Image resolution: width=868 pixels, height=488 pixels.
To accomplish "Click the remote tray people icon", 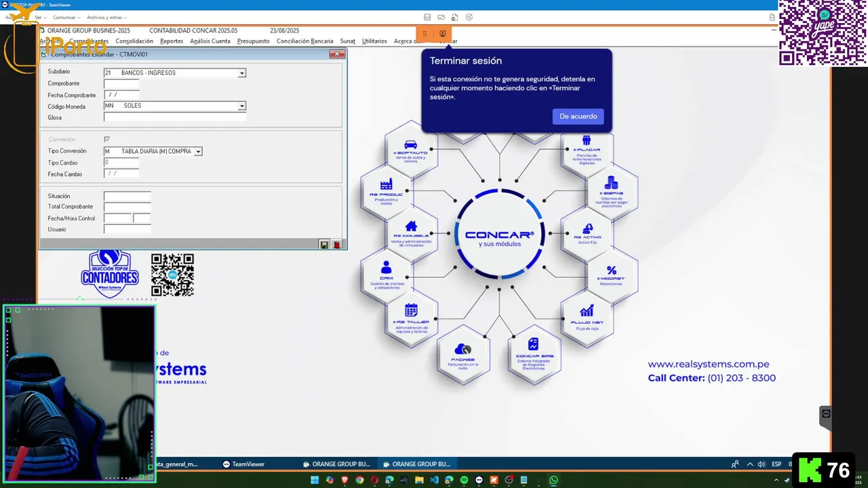I will tap(735, 464).
